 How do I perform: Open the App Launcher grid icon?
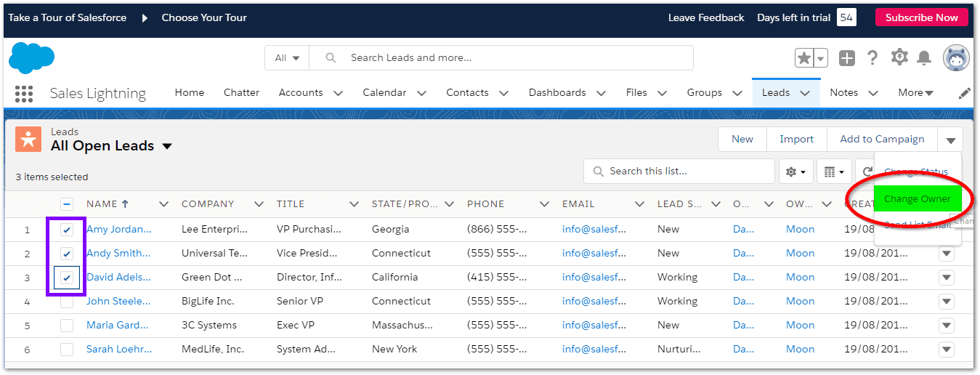(24, 93)
